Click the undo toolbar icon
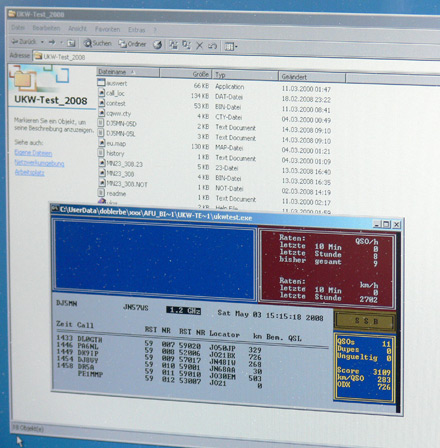440x448 pixels. 212,46
